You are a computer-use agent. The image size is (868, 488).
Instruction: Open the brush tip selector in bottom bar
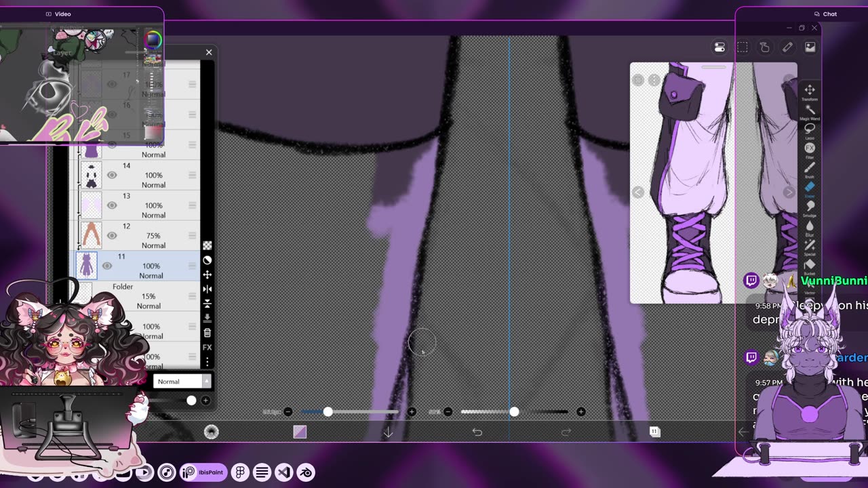click(212, 432)
